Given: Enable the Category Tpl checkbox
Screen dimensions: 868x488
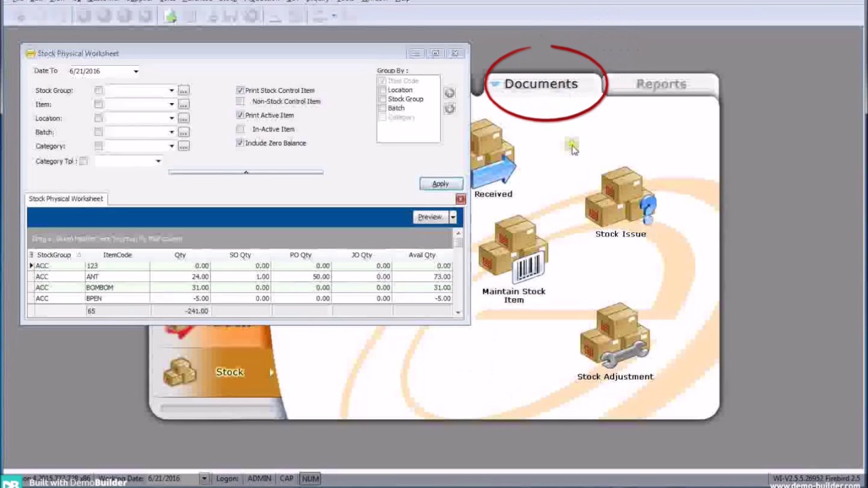Looking at the screenshot, I should 83,161.
